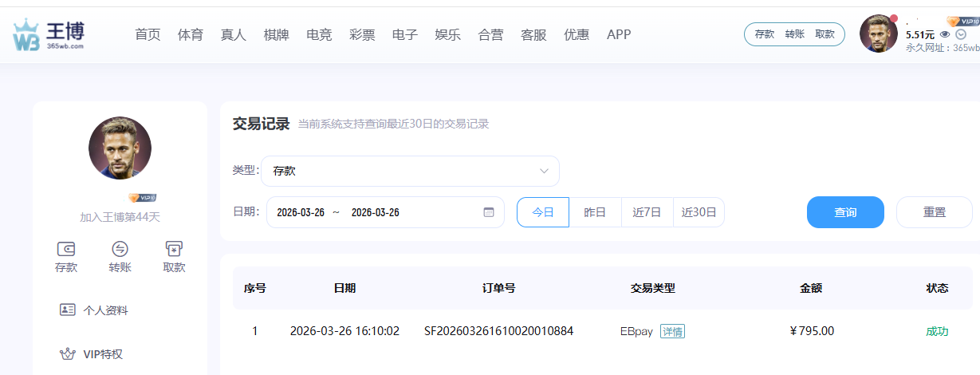980x375 pixels.
Task: Open 详情 link for the EBpay transaction
Action: (672, 331)
